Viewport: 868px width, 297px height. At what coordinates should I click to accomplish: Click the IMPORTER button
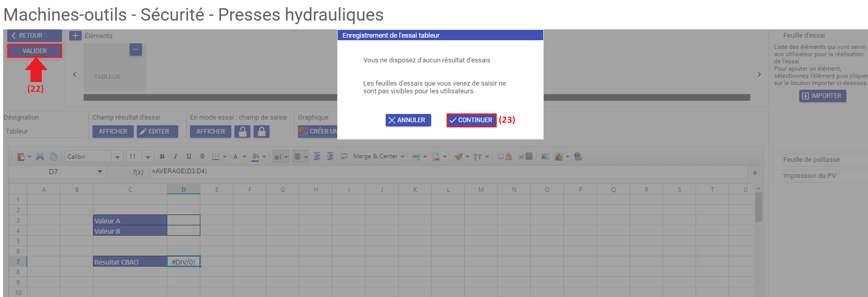coord(823,96)
